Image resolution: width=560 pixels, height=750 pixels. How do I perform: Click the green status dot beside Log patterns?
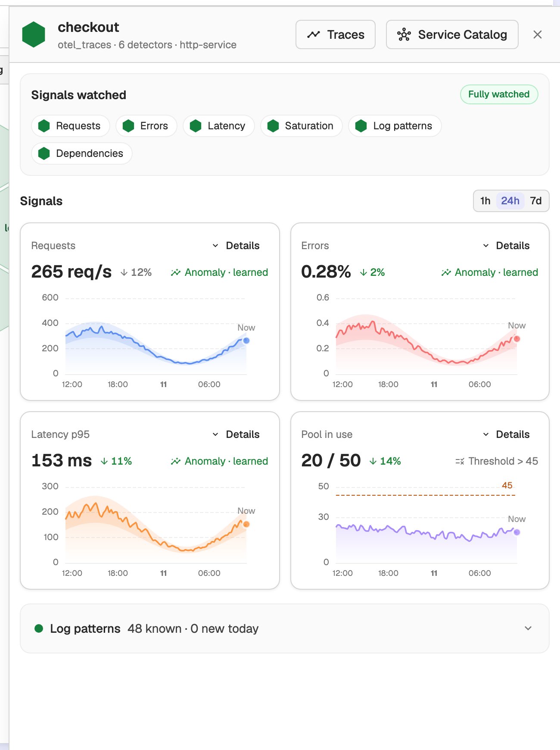[x=39, y=628]
